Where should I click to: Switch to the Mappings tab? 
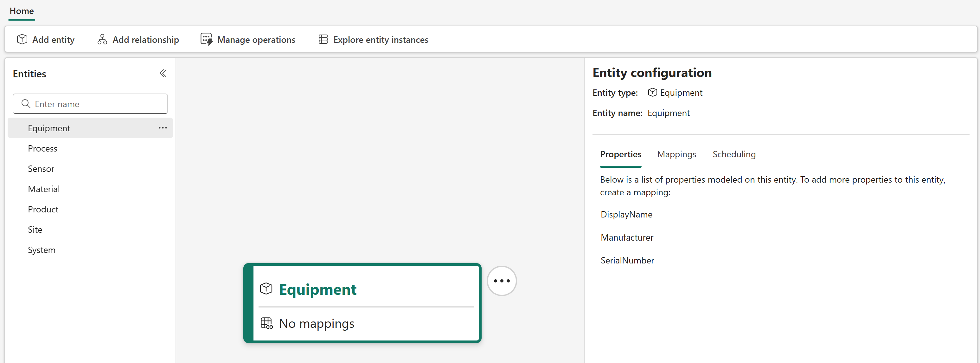pyautogui.click(x=676, y=154)
